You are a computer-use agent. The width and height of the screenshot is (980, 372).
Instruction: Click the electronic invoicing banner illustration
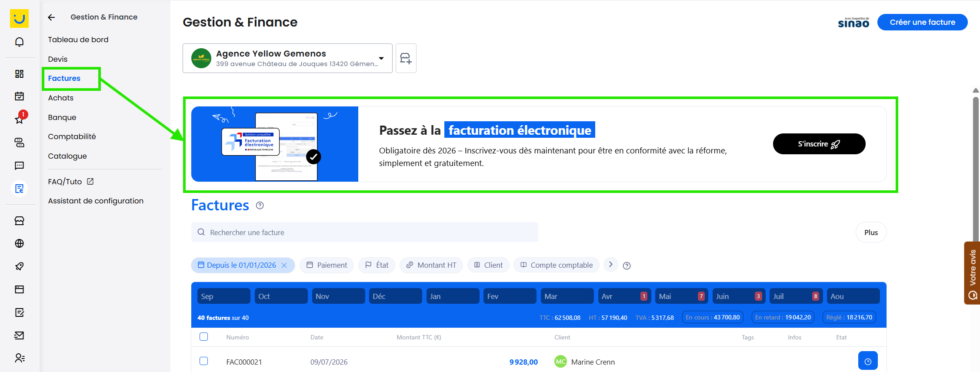275,144
